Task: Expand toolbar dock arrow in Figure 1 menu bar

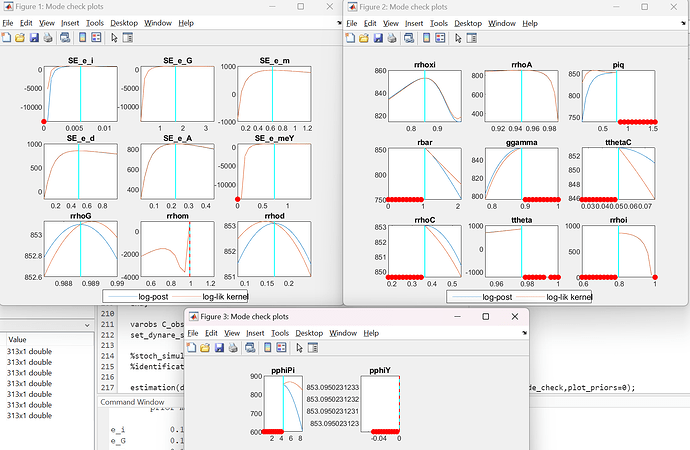Action: [339, 23]
